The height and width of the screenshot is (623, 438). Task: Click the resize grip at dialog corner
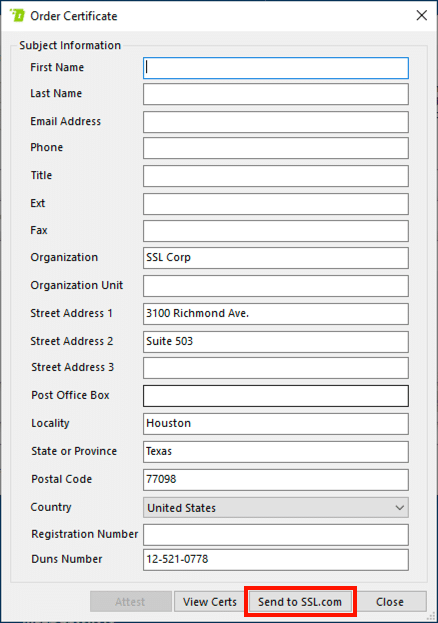431,616
